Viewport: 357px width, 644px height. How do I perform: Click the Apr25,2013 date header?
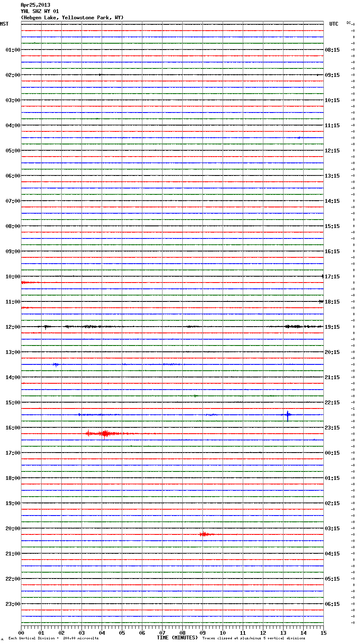click(35, 5)
